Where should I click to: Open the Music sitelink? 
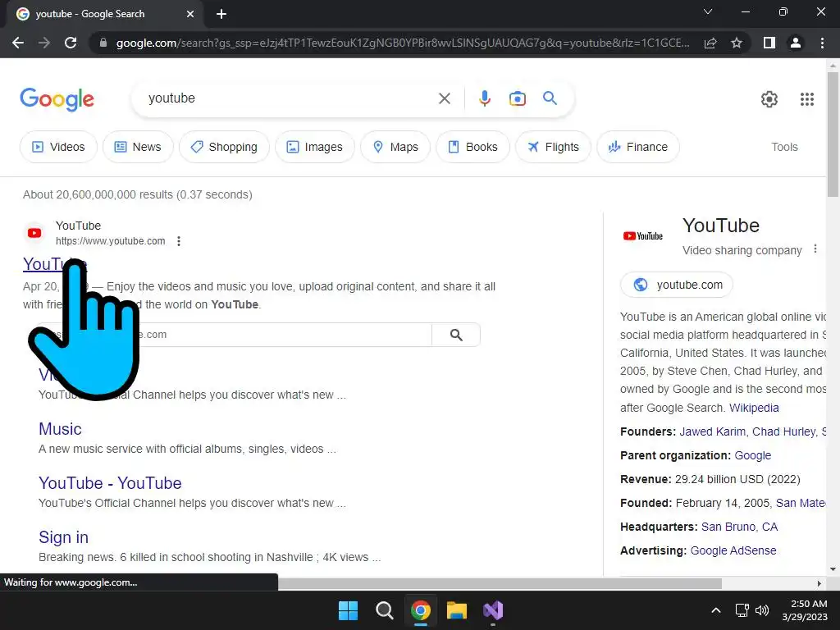tap(60, 429)
